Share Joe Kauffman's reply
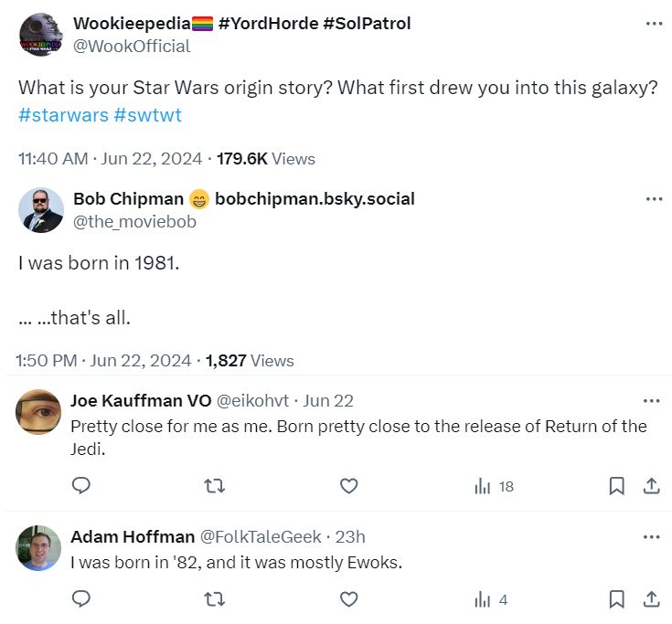 [x=652, y=486]
